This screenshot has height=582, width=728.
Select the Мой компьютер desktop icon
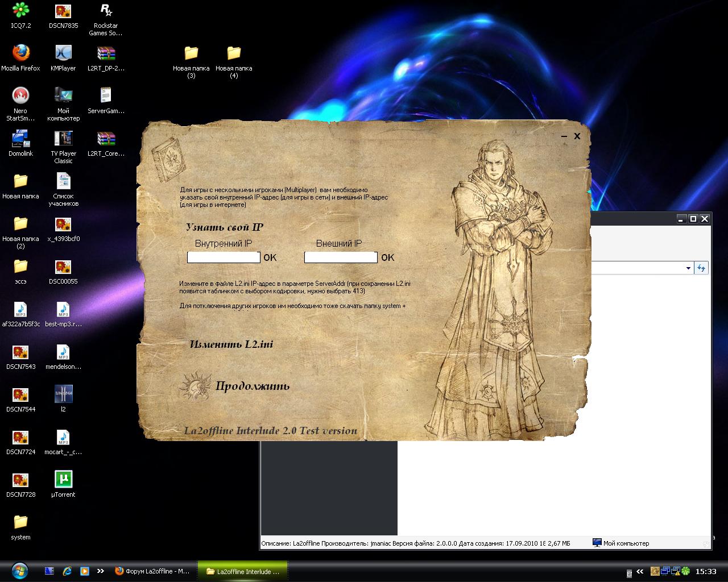tap(63, 104)
